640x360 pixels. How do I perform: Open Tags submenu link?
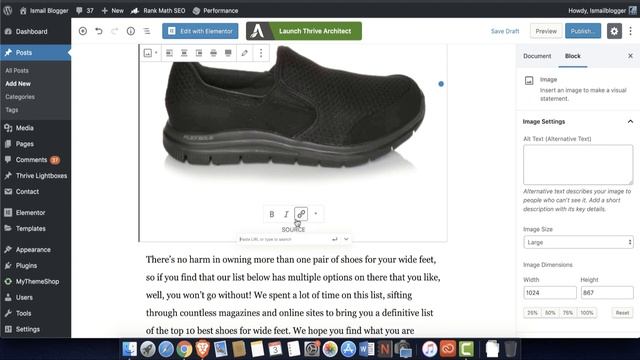(x=11, y=110)
